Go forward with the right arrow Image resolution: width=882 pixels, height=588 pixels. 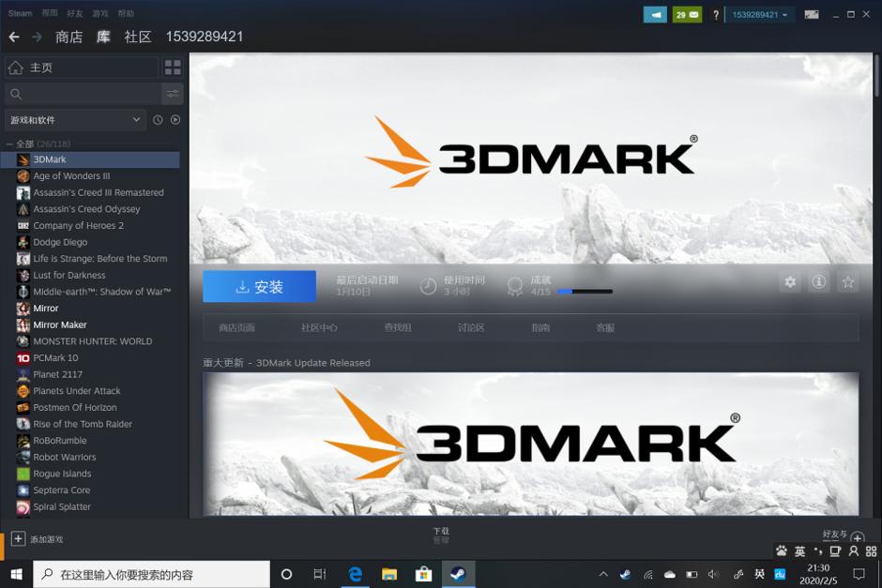(x=38, y=38)
